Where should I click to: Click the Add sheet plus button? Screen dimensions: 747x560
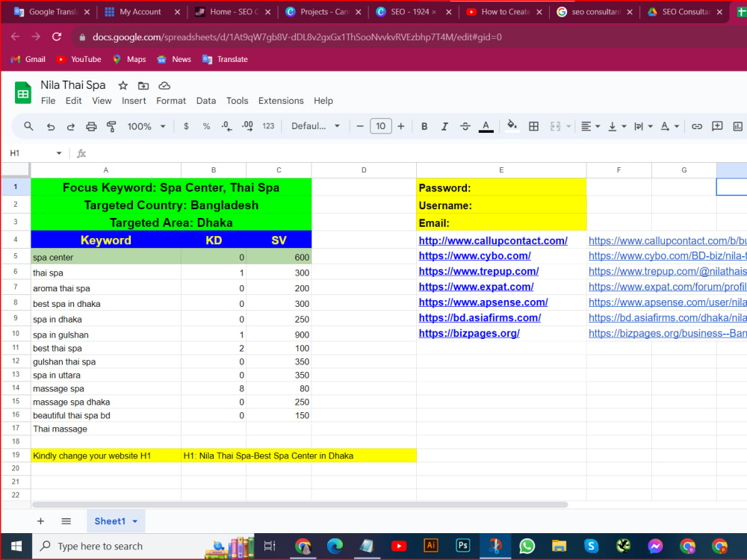pyautogui.click(x=40, y=521)
